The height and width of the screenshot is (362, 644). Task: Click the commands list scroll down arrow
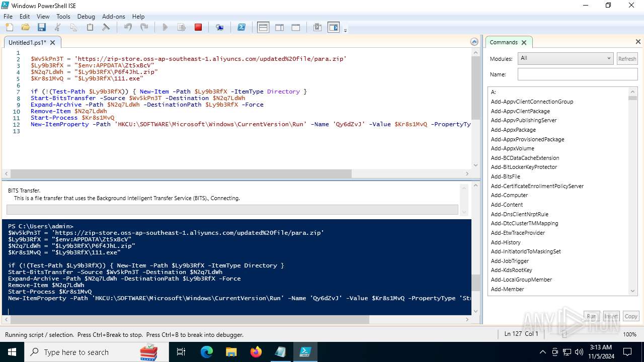coord(633,291)
